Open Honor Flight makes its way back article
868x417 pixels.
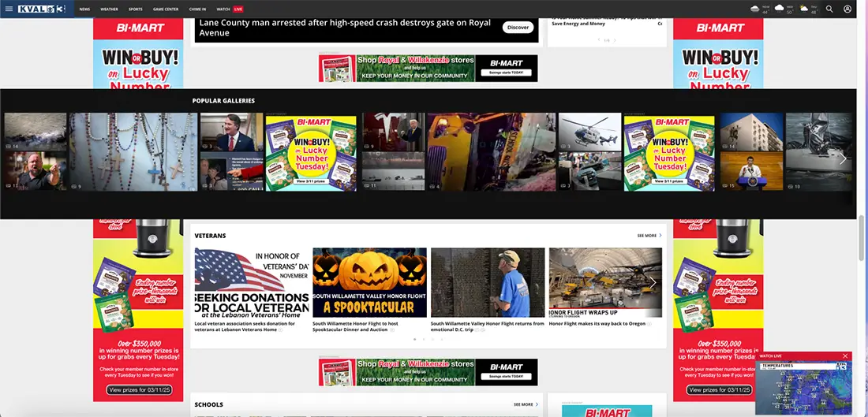(x=597, y=323)
